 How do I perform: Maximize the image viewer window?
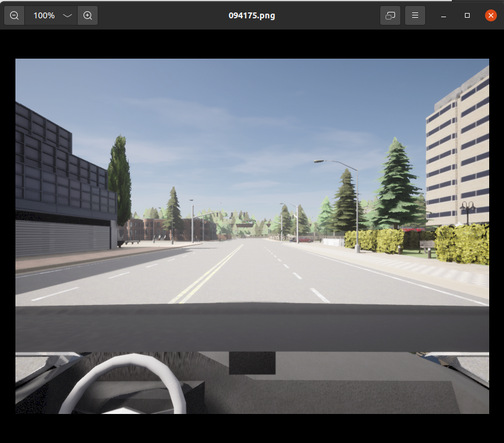pos(467,15)
